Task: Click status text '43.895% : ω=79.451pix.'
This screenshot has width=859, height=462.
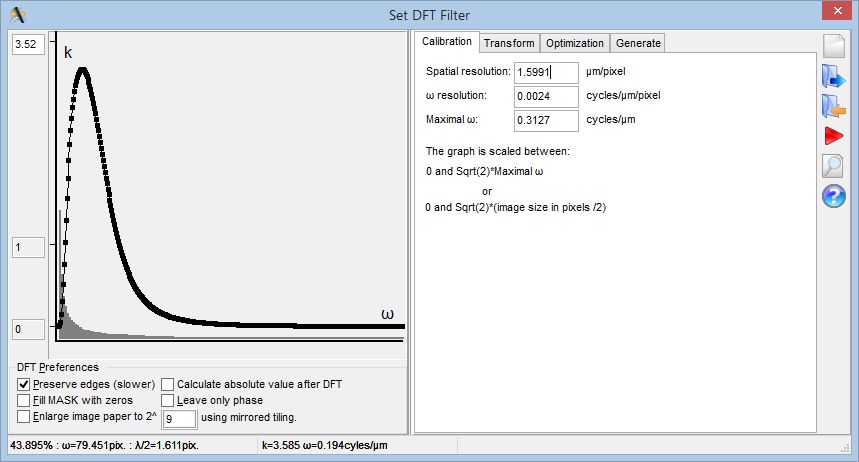Action: 105,445
